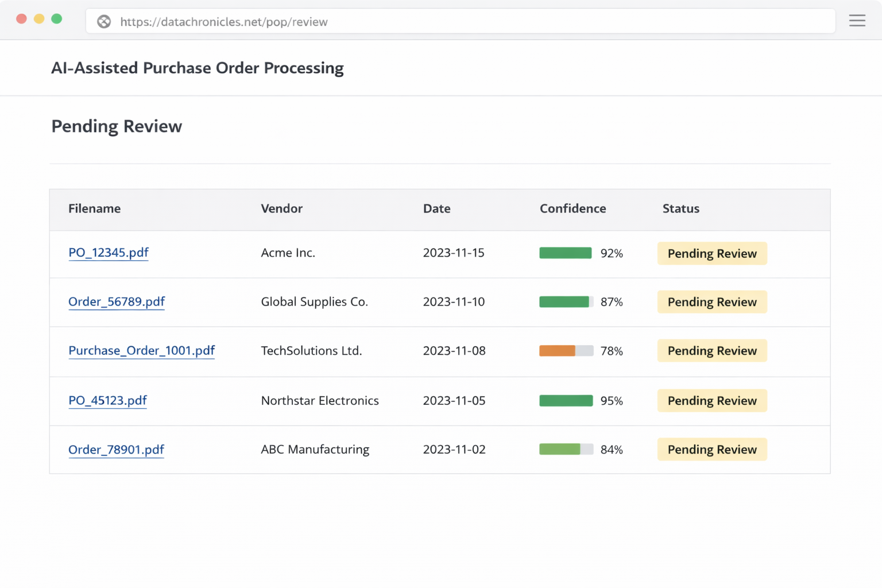This screenshot has height=588, width=882.
Task: Open the PO_45123.pdf file
Action: tap(107, 400)
